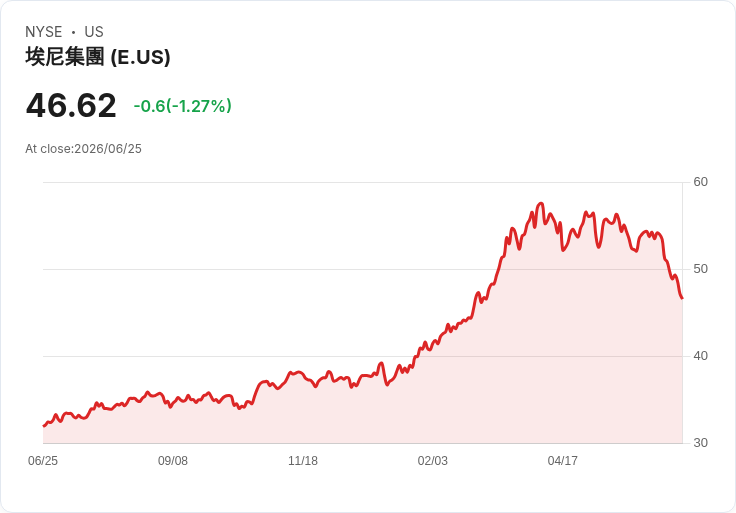Click the US market label

coord(94,32)
